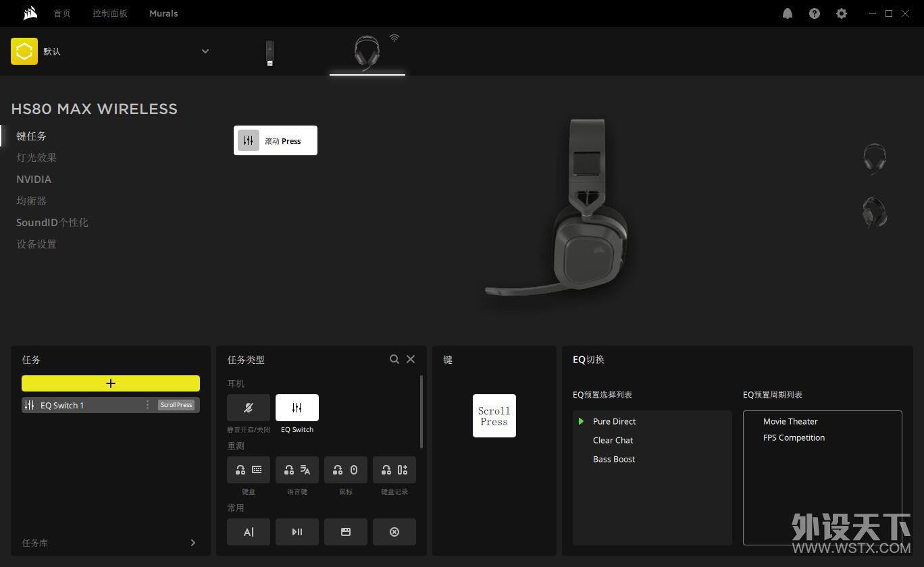Image resolution: width=924 pixels, height=567 pixels.
Task: Select Pure Direct EQ preset
Action: tap(614, 421)
